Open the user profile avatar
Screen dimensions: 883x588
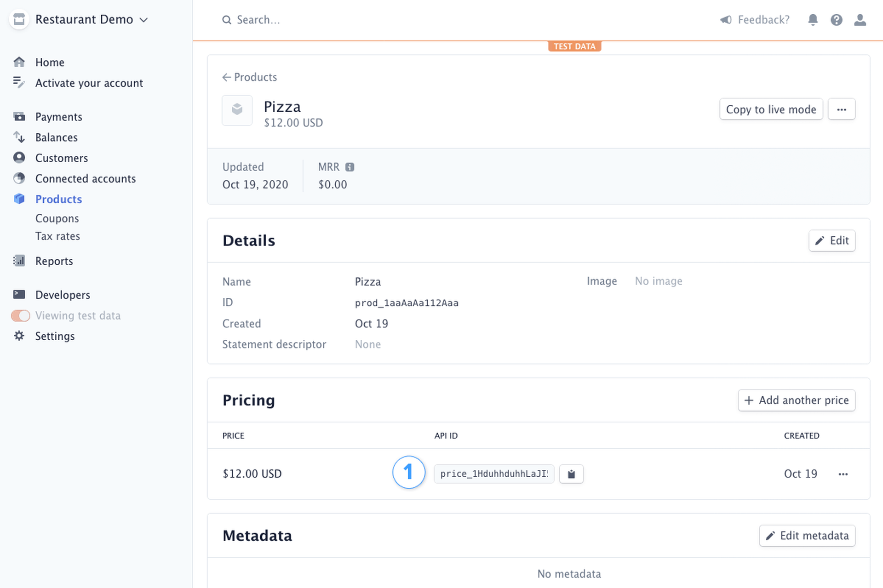point(860,20)
